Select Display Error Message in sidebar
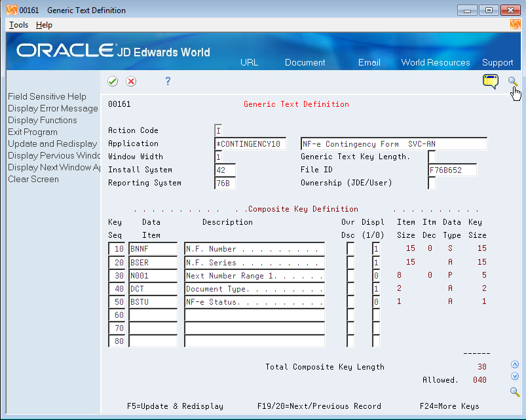The image size is (526, 420). point(53,108)
